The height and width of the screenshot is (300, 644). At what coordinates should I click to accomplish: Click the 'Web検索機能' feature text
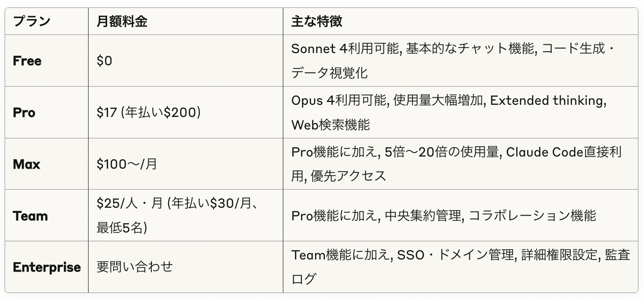(x=330, y=125)
